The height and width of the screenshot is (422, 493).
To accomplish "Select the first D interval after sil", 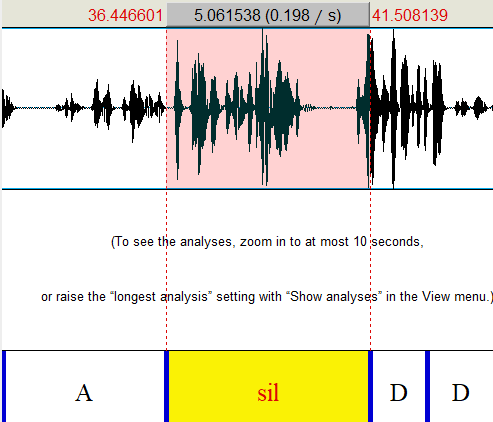I will point(398,387).
